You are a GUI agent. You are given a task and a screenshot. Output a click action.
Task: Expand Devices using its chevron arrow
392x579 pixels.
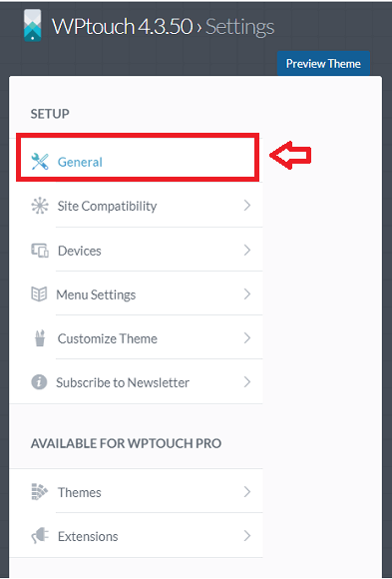tap(247, 250)
